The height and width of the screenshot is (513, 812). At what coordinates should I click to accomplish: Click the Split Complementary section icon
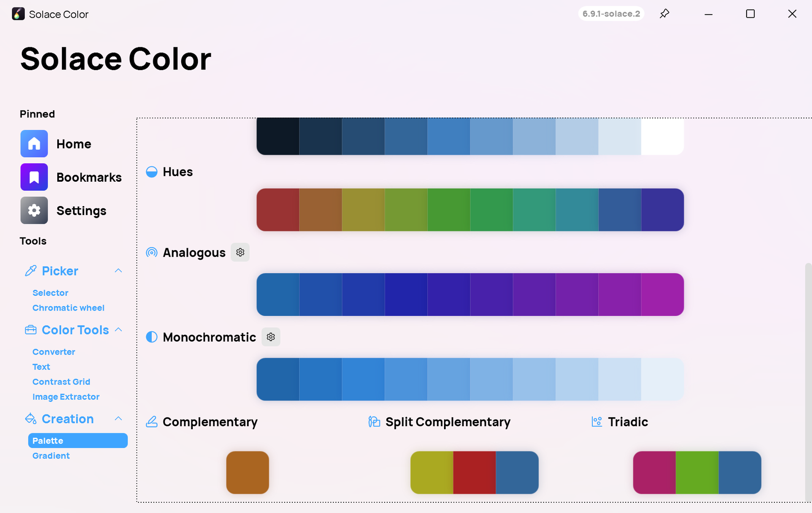374,422
